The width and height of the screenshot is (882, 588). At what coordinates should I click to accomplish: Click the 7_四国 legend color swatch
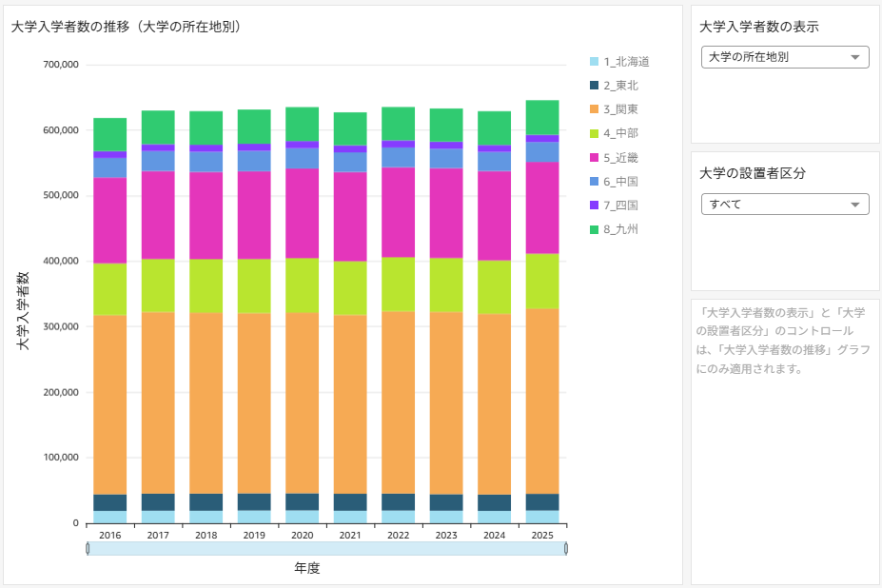tap(595, 205)
